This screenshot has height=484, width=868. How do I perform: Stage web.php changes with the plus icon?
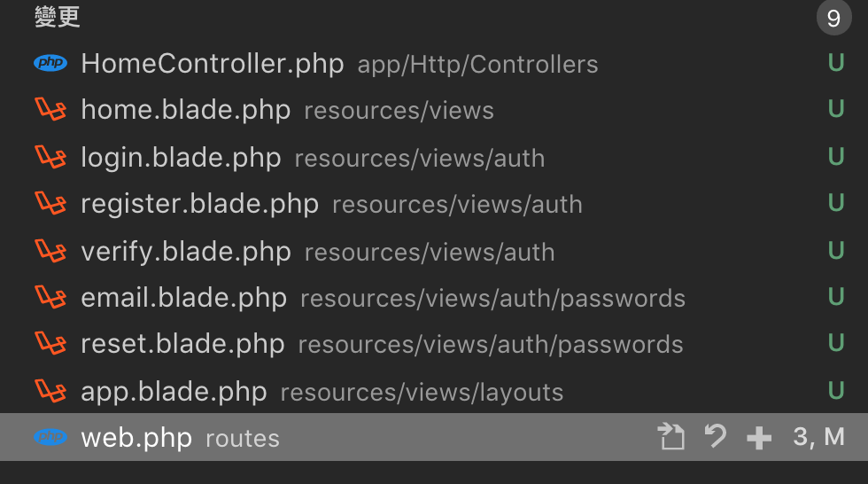click(x=759, y=437)
